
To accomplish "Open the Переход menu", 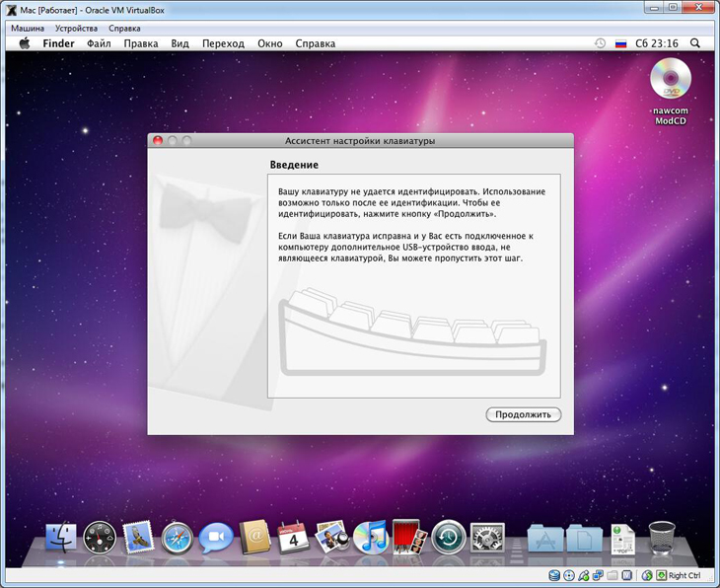I will click(223, 43).
